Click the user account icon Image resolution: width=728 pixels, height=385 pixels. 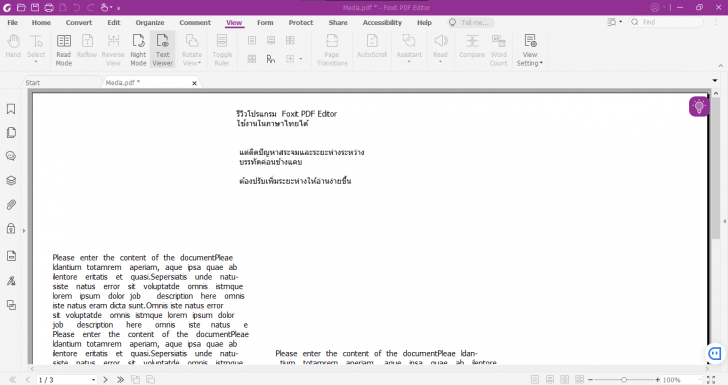pyautogui.click(x=655, y=7)
